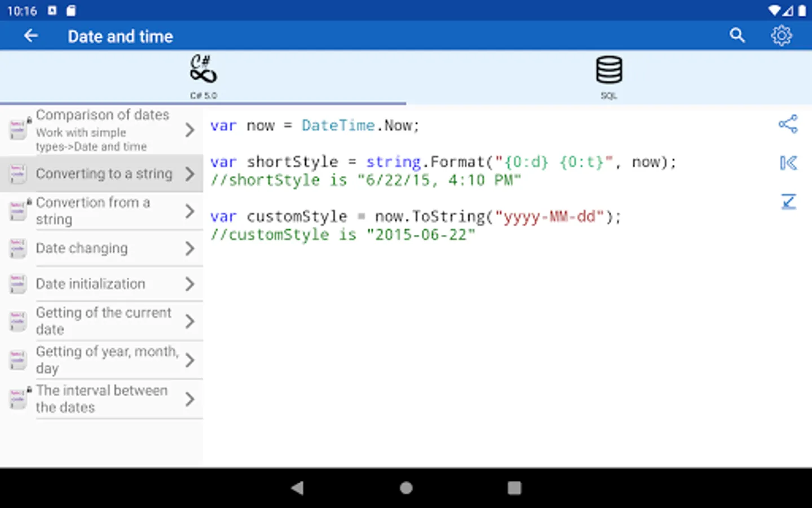This screenshot has width=812, height=508.
Task: Expand chevron beside 'Date changing'
Action: (x=189, y=248)
